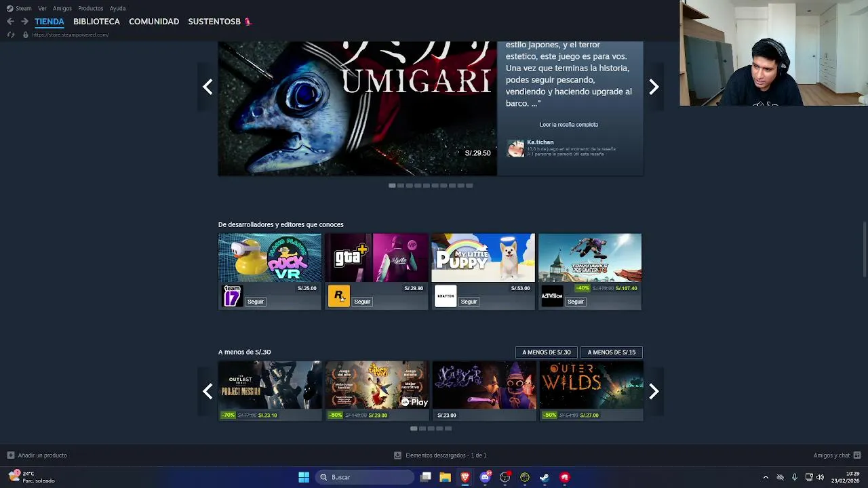Open the Placid Plastic Duck VR capsule

(x=270, y=258)
